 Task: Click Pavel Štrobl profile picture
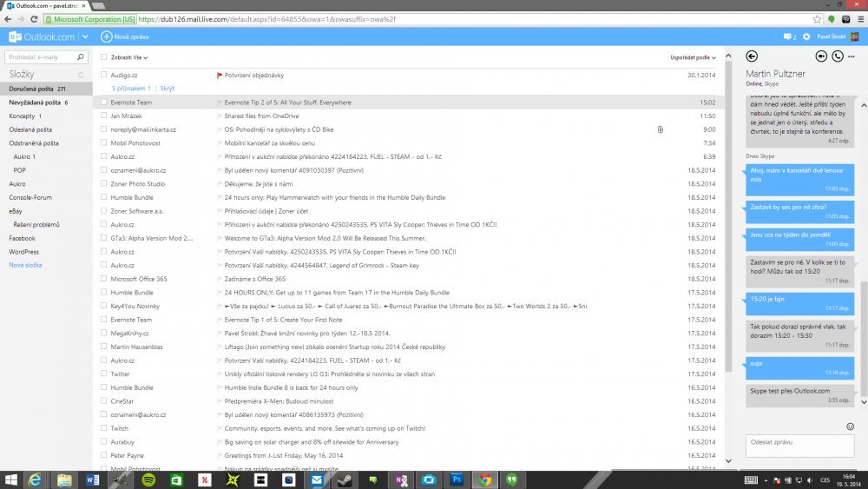point(855,36)
